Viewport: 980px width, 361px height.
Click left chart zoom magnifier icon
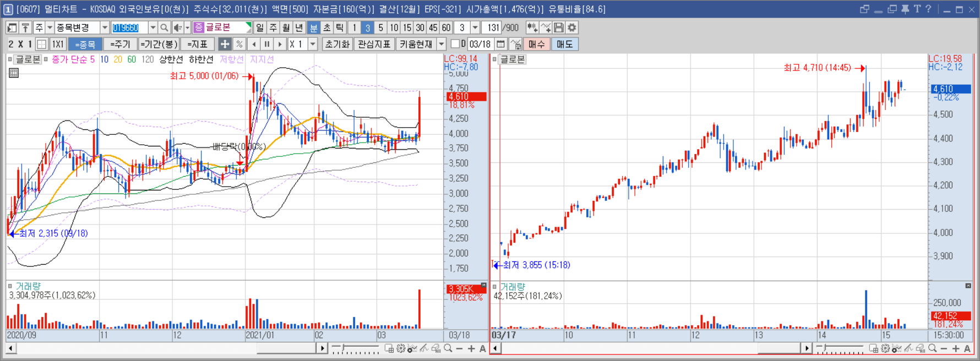point(448,348)
